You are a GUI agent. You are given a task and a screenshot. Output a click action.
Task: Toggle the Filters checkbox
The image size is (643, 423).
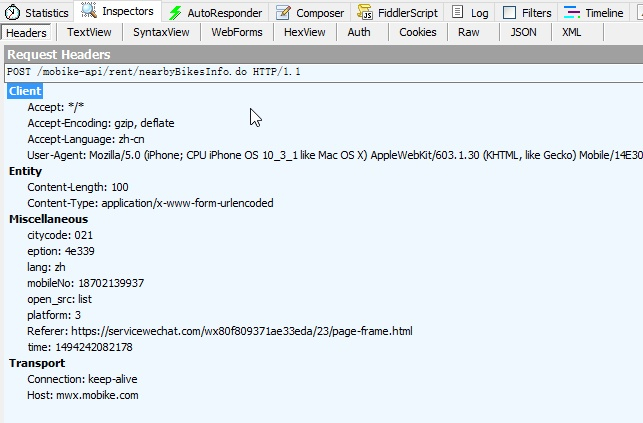pyautogui.click(x=510, y=13)
